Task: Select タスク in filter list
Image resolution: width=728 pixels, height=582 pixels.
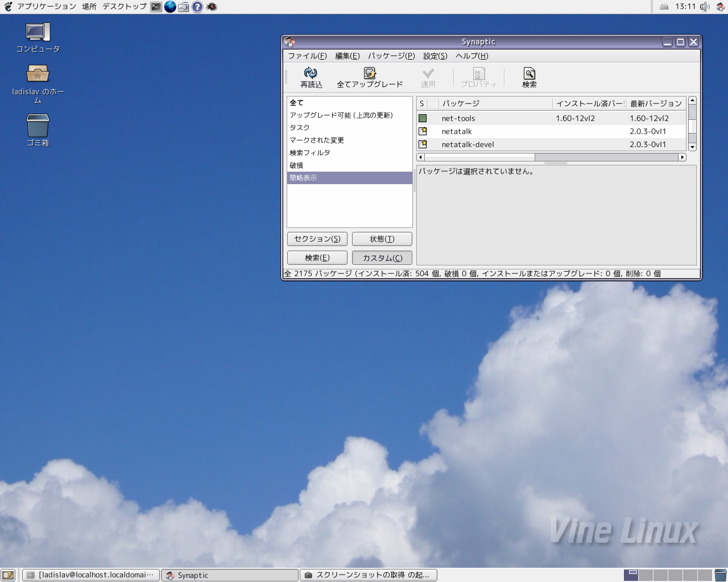Action: click(x=350, y=128)
